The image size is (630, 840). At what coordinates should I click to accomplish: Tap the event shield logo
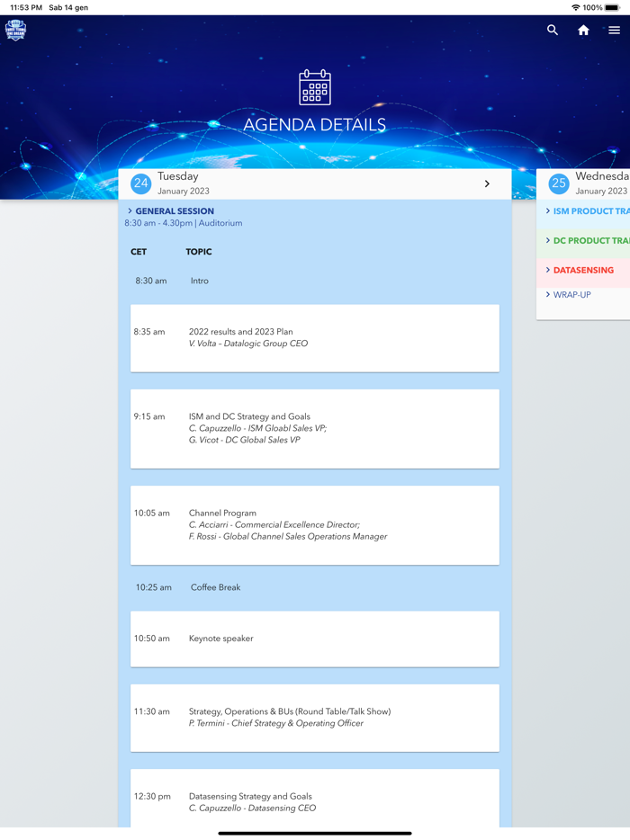click(x=15, y=30)
